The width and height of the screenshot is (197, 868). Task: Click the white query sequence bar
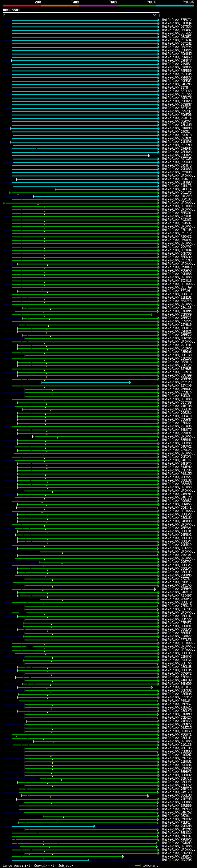tap(81, 12)
